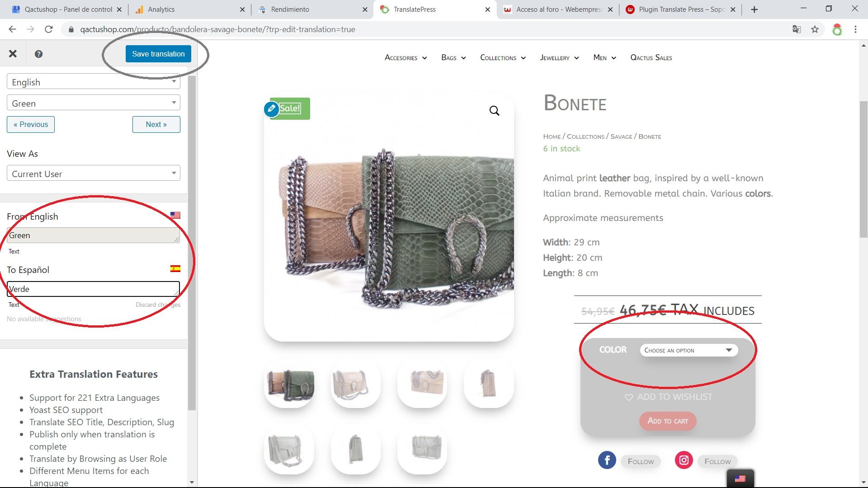Click the Spanish flag icon

click(175, 269)
